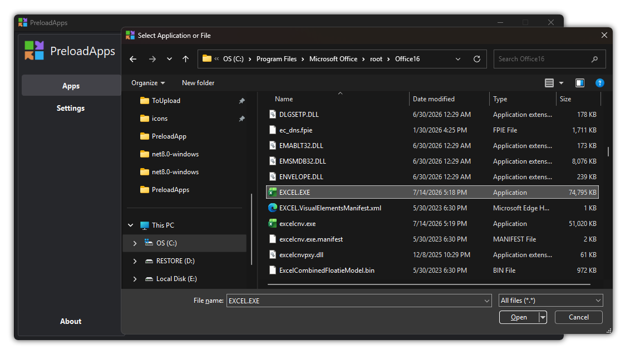Click the Open button
The height and width of the screenshot is (364, 630).
519,317
